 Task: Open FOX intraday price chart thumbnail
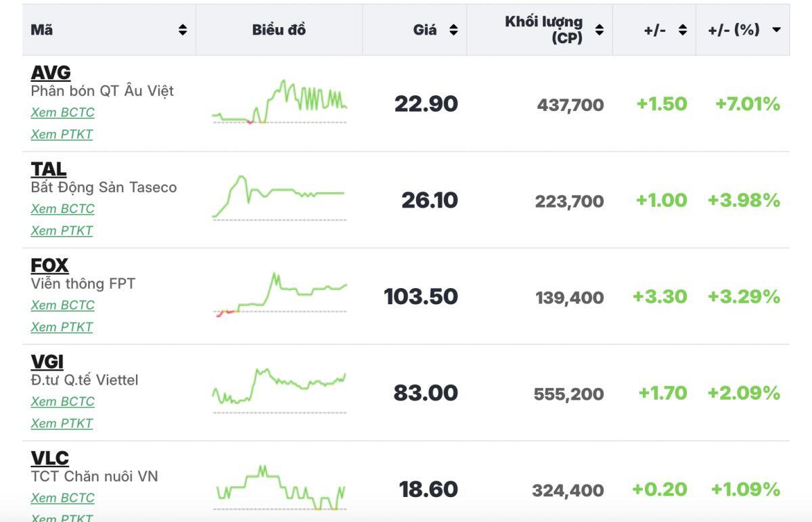click(x=279, y=295)
